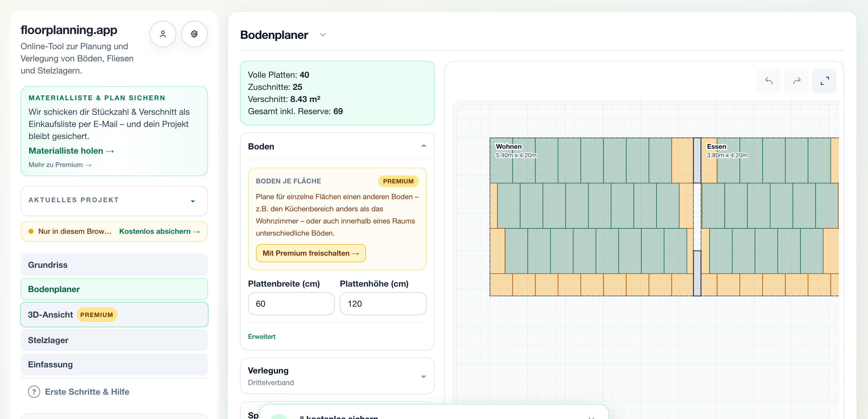The image size is (868, 419).
Task: Select the Essen room label on plan
Action: (716, 146)
